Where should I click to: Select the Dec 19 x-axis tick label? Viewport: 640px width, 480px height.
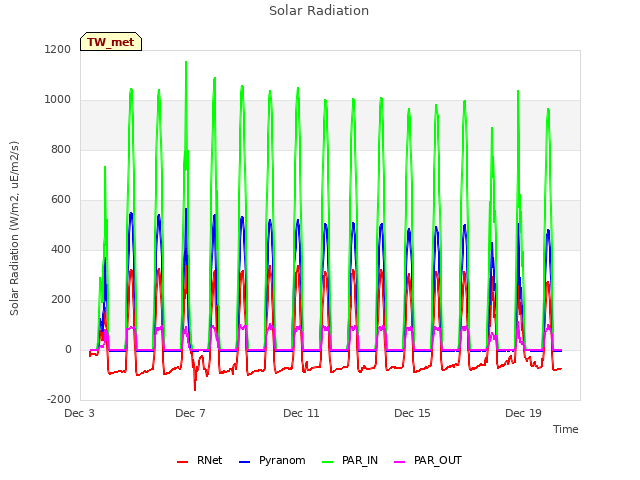point(523,413)
